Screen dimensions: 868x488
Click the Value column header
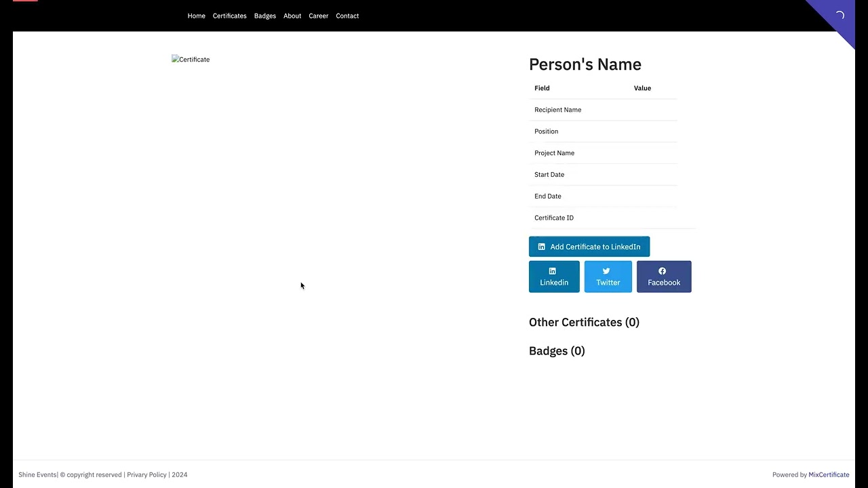point(642,88)
